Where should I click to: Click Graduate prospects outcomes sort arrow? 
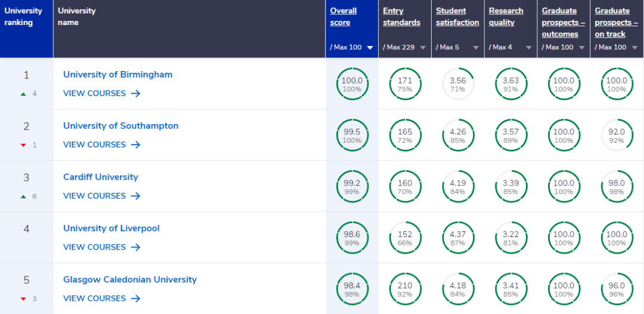[x=581, y=48]
